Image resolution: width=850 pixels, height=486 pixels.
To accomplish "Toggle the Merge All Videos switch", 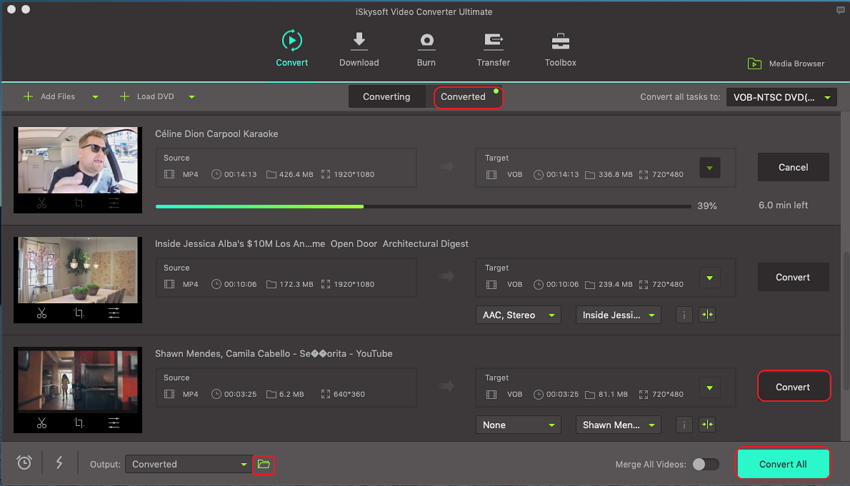I will 705,464.
